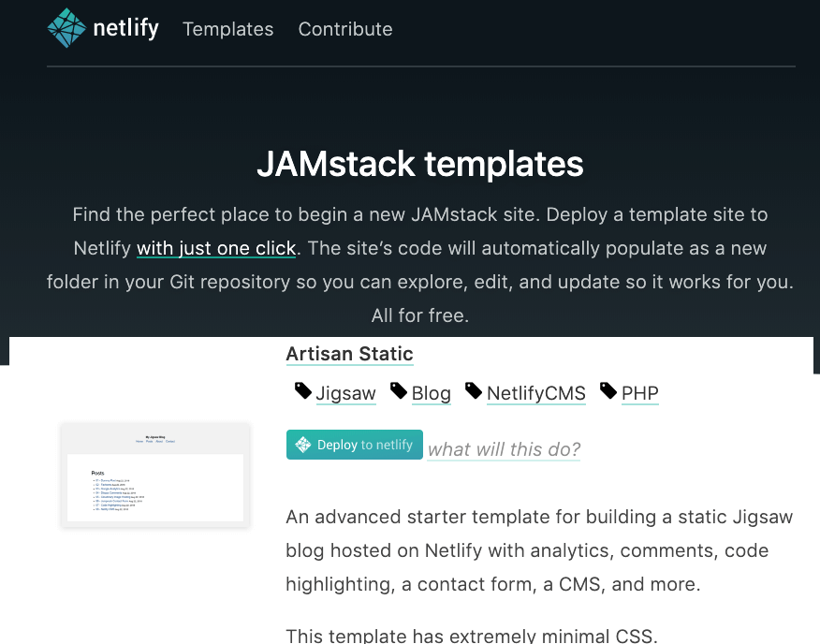
Task: Click the Netlify diamond icon inside the Deploy button
Action: (302, 444)
